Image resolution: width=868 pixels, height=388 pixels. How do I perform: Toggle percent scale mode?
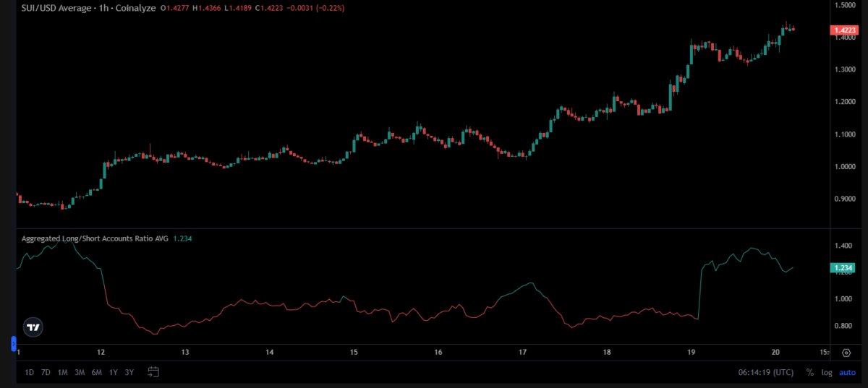(x=809, y=372)
